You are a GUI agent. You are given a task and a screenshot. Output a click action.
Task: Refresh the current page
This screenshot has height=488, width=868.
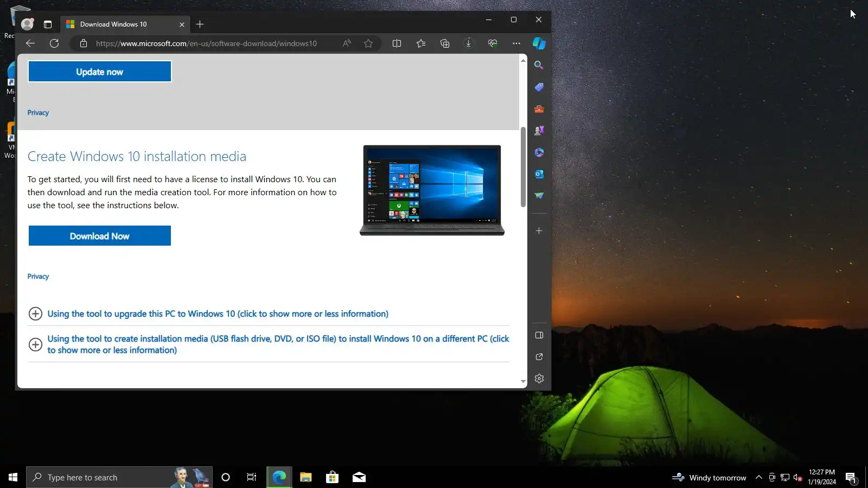[x=54, y=43]
